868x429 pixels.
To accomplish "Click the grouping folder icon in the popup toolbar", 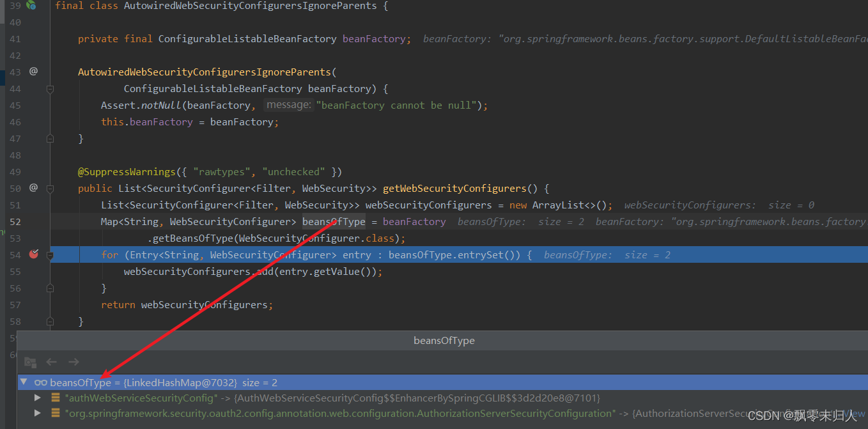I will point(29,362).
